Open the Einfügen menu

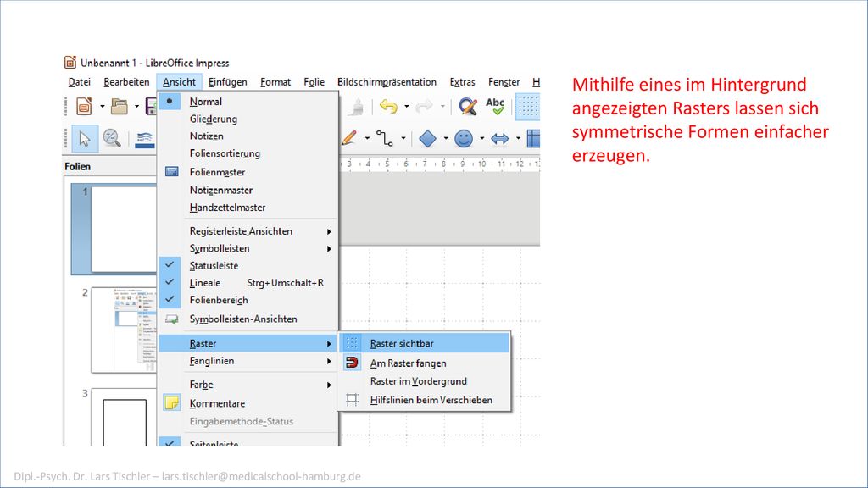click(x=227, y=82)
